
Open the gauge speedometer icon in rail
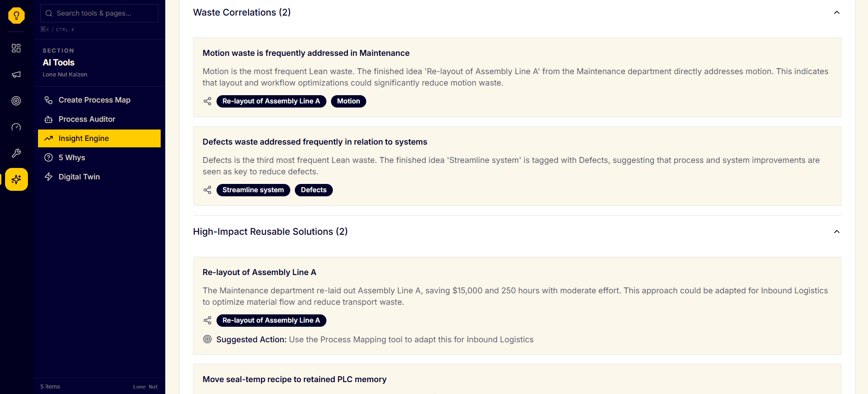[x=16, y=127]
